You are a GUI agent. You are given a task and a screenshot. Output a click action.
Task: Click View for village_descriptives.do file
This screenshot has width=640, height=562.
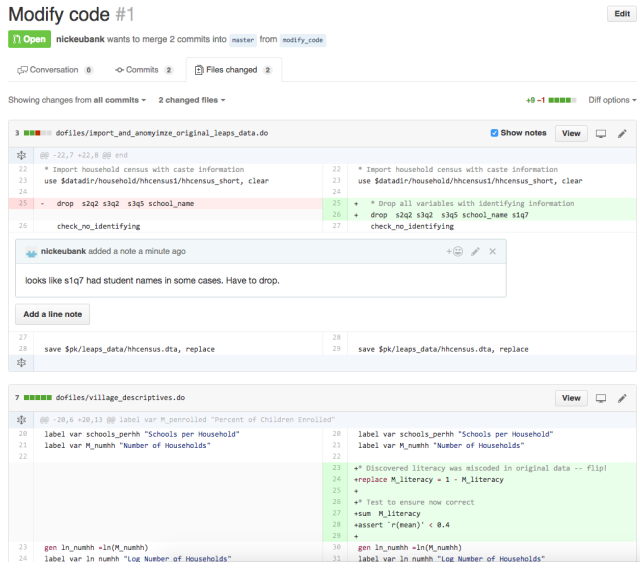571,398
